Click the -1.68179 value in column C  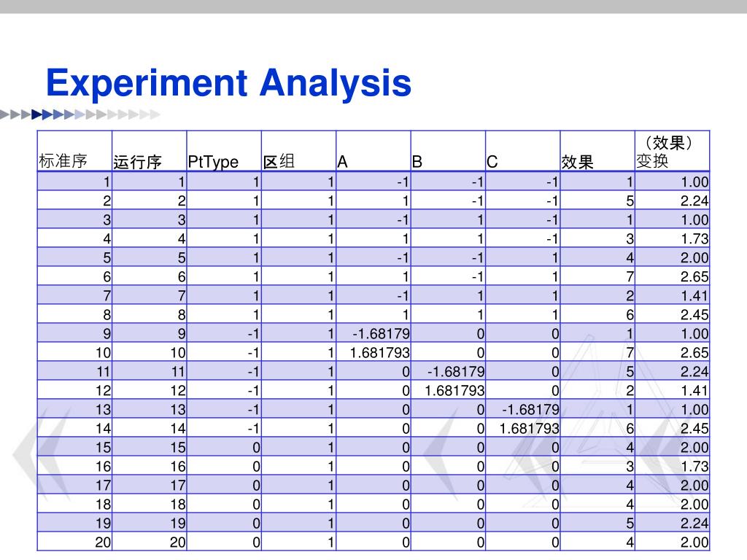pos(530,410)
